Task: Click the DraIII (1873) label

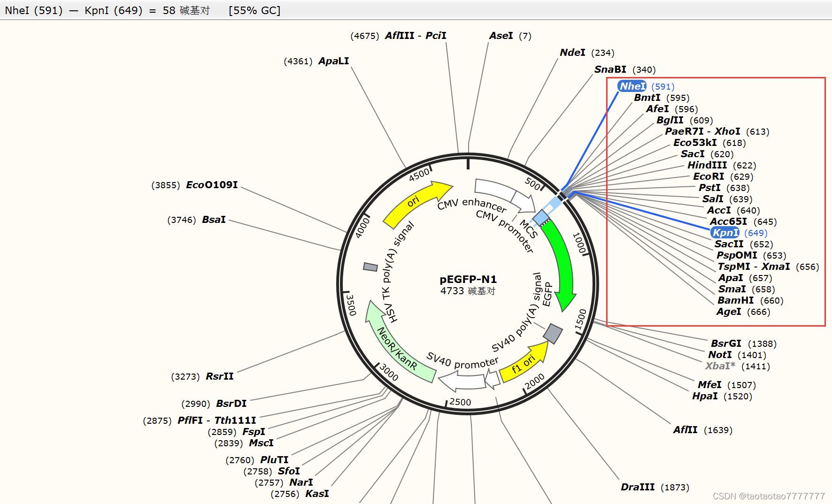Action: (655, 487)
